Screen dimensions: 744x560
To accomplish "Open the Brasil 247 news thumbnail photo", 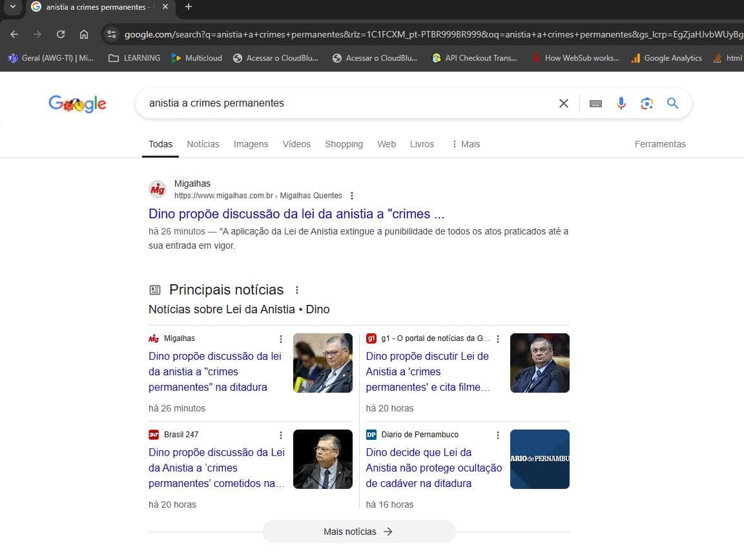I will 323,459.
